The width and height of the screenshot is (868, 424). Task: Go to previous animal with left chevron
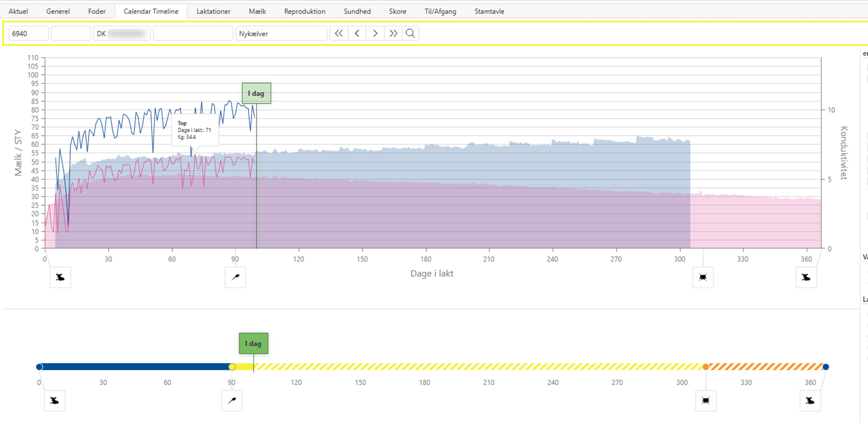point(357,34)
